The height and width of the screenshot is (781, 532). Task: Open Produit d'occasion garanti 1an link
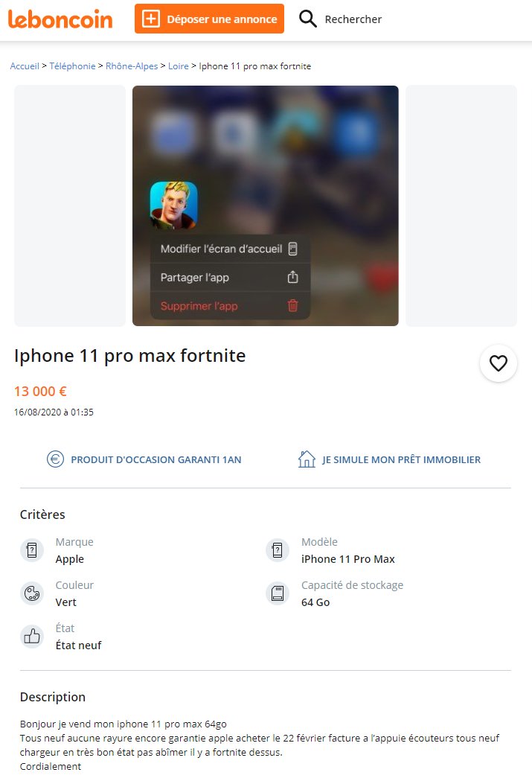[156, 459]
